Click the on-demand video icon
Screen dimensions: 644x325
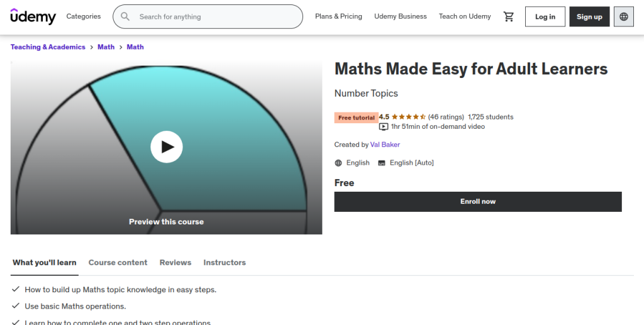click(x=383, y=127)
